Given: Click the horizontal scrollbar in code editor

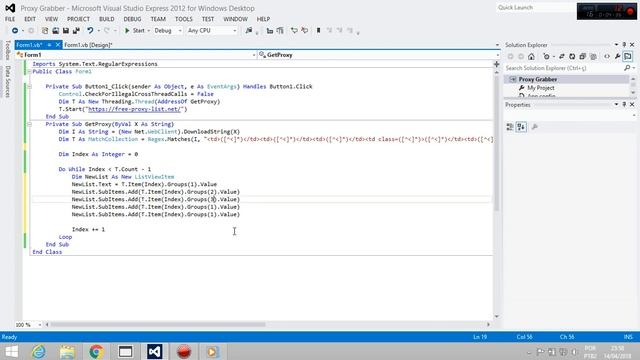Looking at the screenshot, I should (x=158, y=325).
